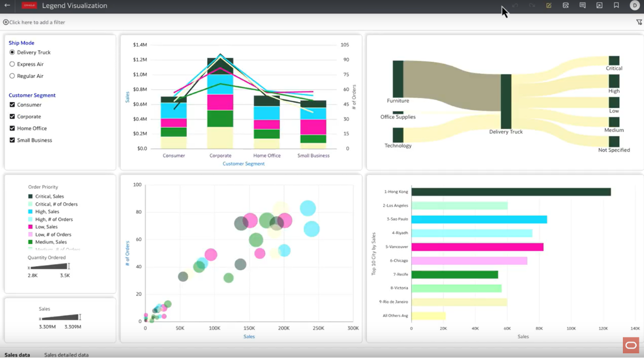
Task: Disable the Small Business checkbox
Action: [x=12, y=140]
